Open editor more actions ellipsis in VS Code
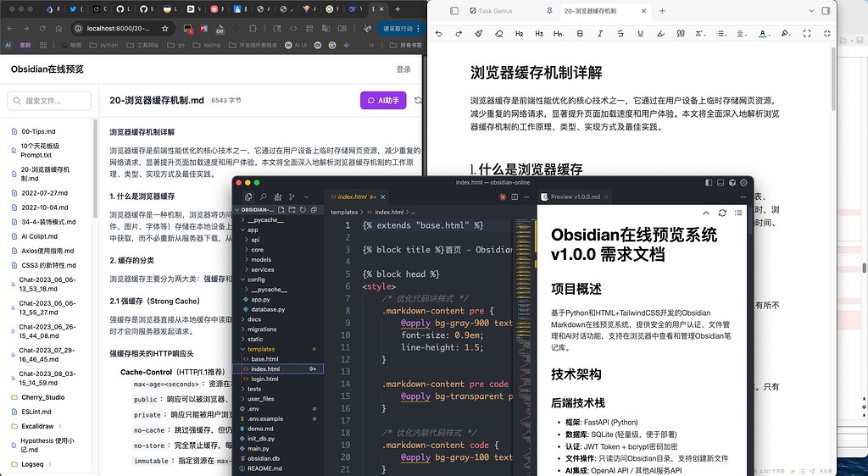This screenshot has height=476, width=868. point(526,196)
